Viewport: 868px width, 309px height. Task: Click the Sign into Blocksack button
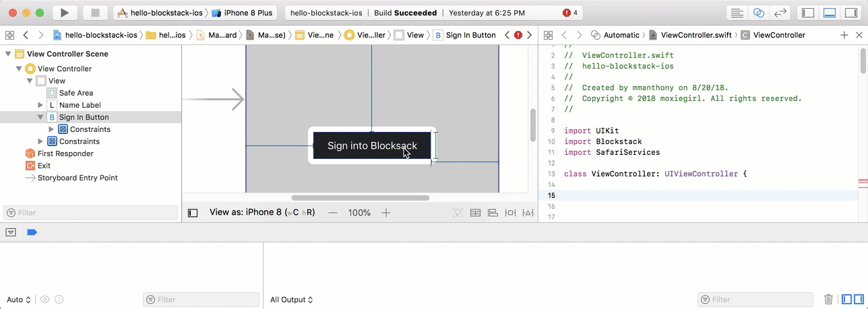(372, 145)
